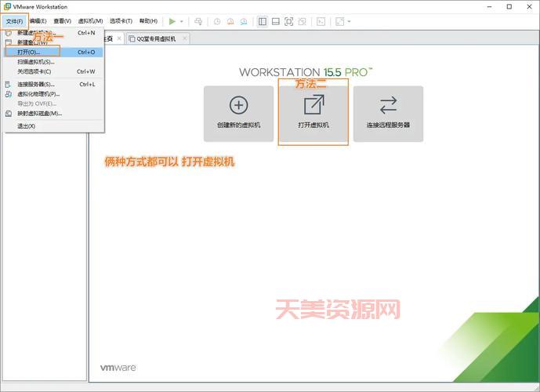This screenshot has width=540, height=392.
Task: Click the connect server menu icon
Action: point(9,85)
